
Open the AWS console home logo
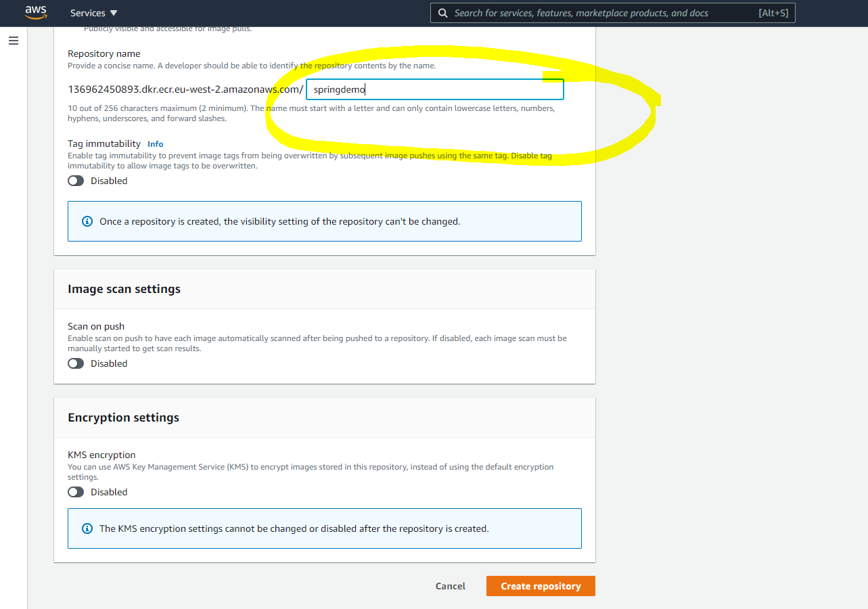(35, 13)
